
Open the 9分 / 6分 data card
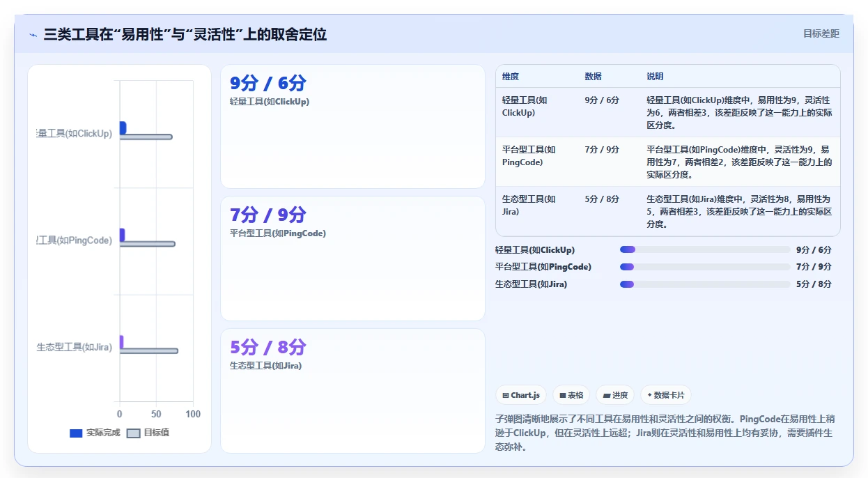pos(352,126)
